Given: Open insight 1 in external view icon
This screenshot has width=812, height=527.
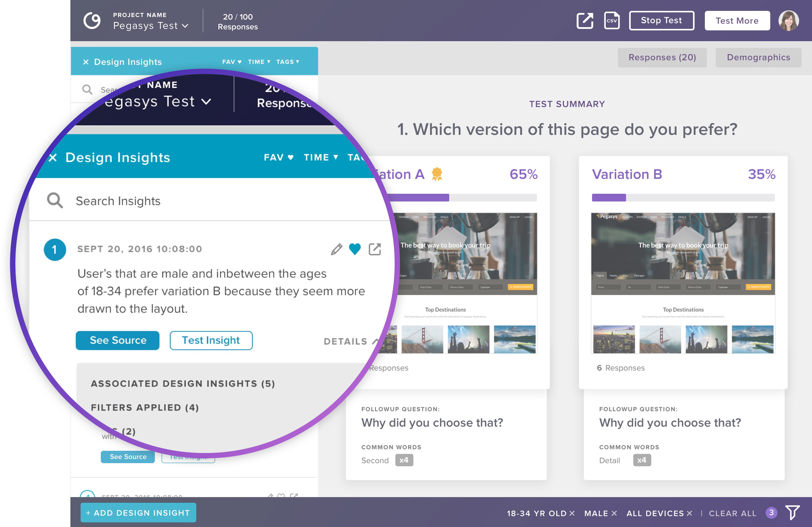Looking at the screenshot, I should pyautogui.click(x=375, y=249).
